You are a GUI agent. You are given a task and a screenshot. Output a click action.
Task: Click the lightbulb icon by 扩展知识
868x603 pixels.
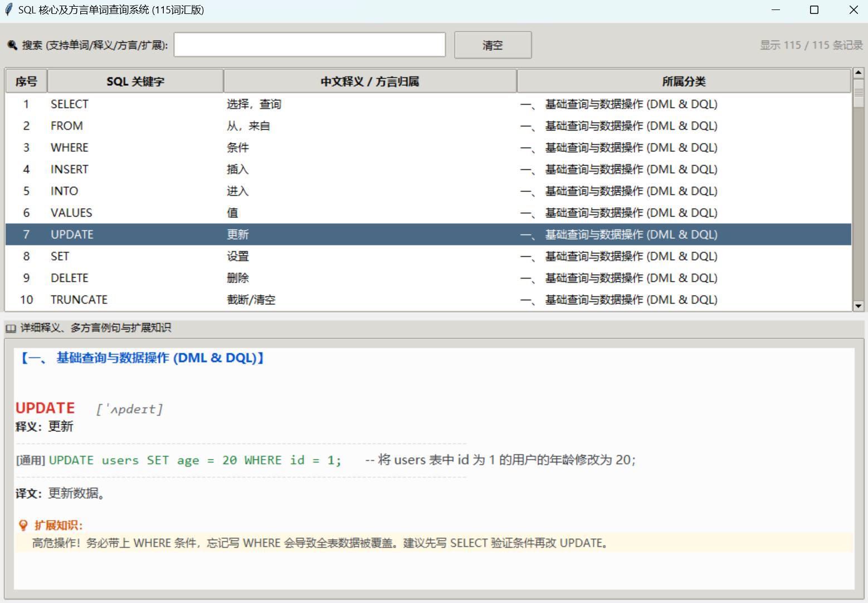coord(23,526)
